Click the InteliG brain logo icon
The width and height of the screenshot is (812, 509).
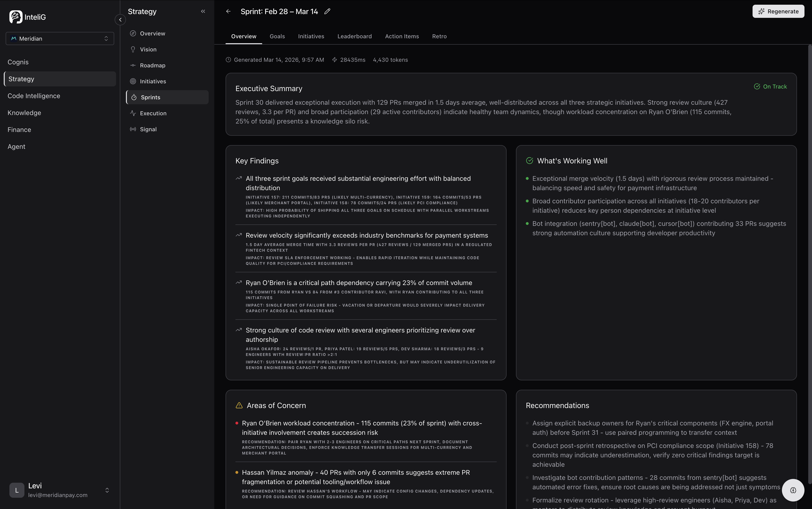coord(16,17)
